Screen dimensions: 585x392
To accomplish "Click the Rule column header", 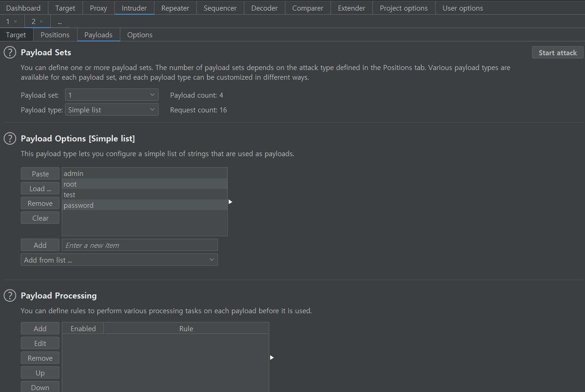I will coord(186,328).
